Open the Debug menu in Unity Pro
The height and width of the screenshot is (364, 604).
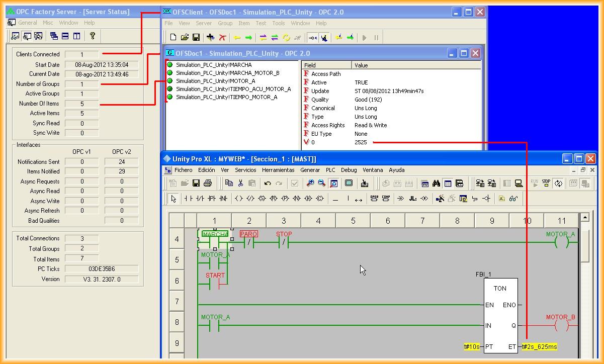click(x=349, y=170)
